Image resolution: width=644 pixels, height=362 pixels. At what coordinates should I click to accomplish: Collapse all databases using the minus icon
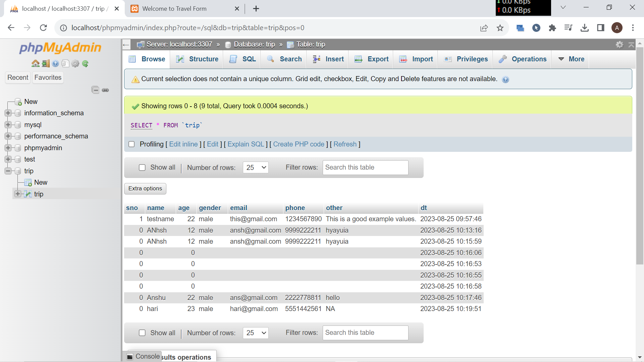[x=96, y=90]
